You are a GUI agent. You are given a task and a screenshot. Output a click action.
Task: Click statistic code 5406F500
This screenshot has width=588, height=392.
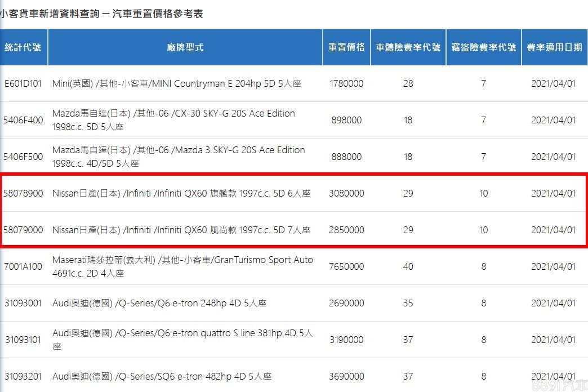pos(23,157)
